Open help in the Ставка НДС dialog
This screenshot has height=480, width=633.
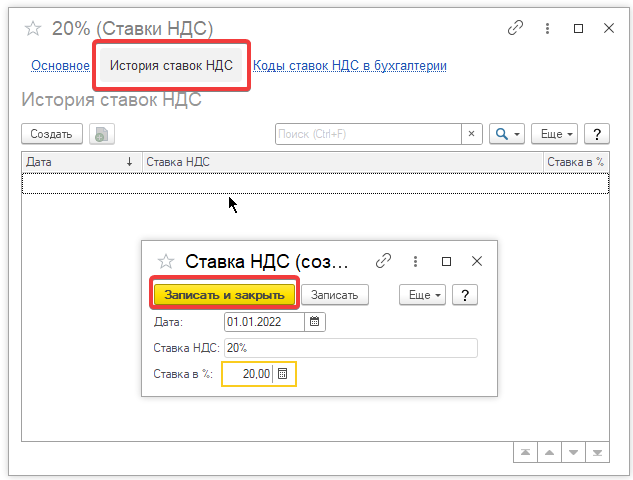coord(465,295)
